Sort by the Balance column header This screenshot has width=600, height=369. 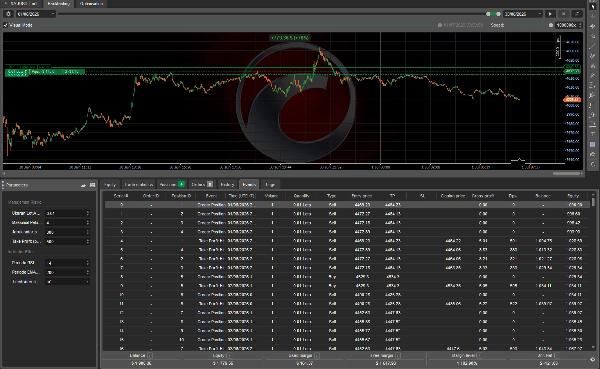tap(543, 196)
